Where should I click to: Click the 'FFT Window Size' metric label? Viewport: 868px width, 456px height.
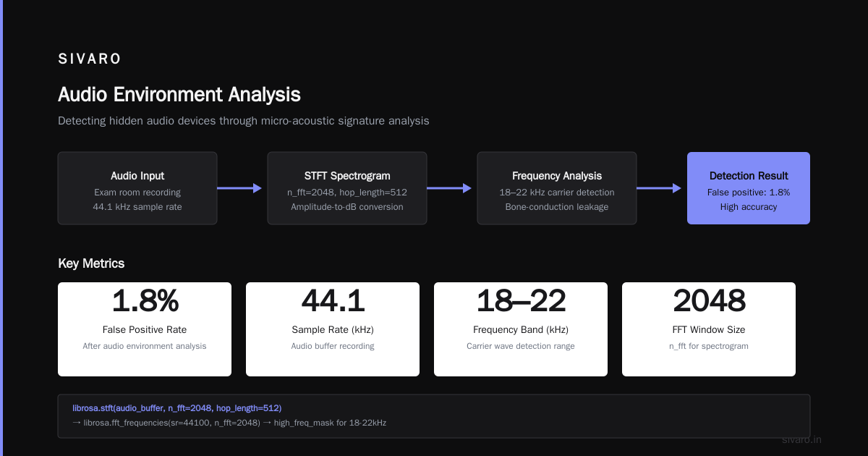(x=709, y=330)
